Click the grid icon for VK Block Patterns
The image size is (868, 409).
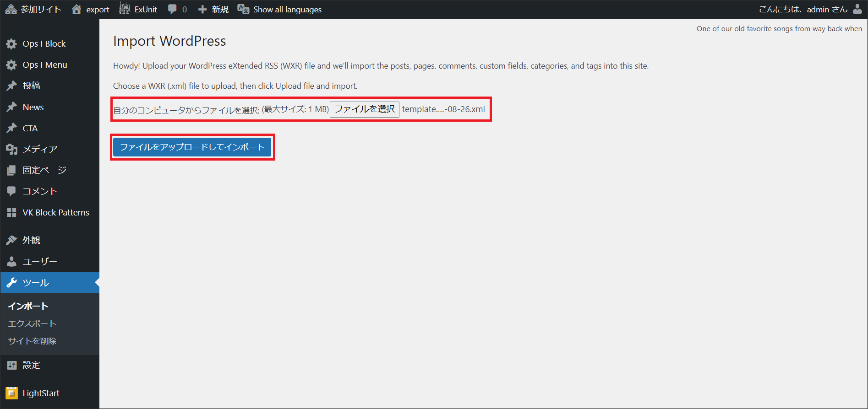pos(11,212)
